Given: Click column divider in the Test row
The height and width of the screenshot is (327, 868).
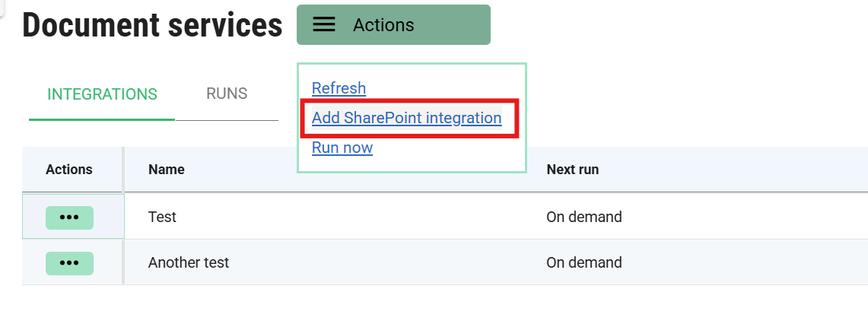Looking at the screenshot, I should pos(123,217).
